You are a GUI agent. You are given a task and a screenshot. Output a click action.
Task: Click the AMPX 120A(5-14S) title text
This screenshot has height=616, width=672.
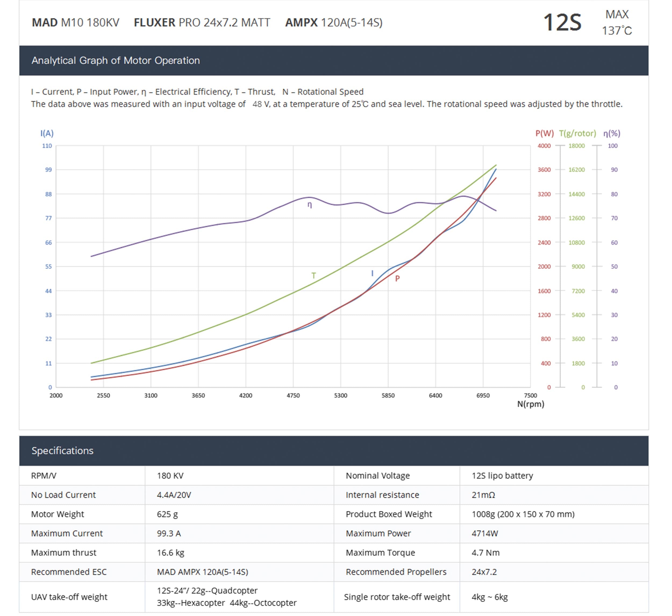pyautogui.click(x=334, y=23)
